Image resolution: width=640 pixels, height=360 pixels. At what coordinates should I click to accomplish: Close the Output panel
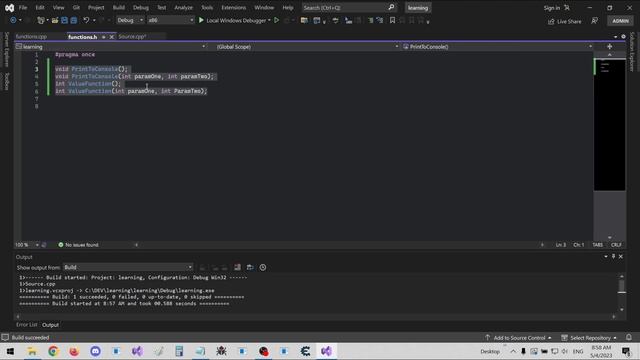pyautogui.click(x=621, y=256)
